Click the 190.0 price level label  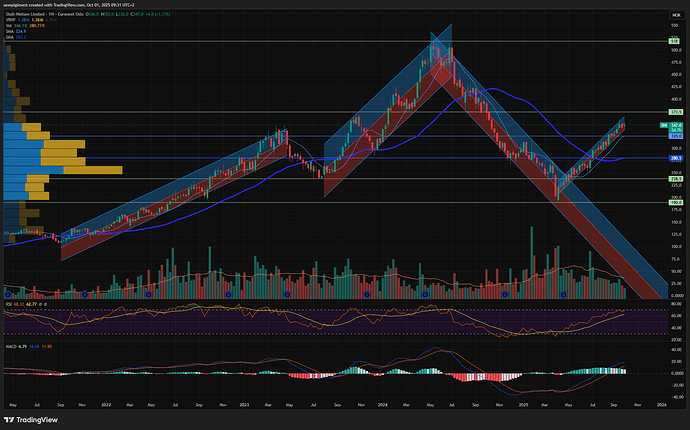pyautogui.click(x=675, y=203)
